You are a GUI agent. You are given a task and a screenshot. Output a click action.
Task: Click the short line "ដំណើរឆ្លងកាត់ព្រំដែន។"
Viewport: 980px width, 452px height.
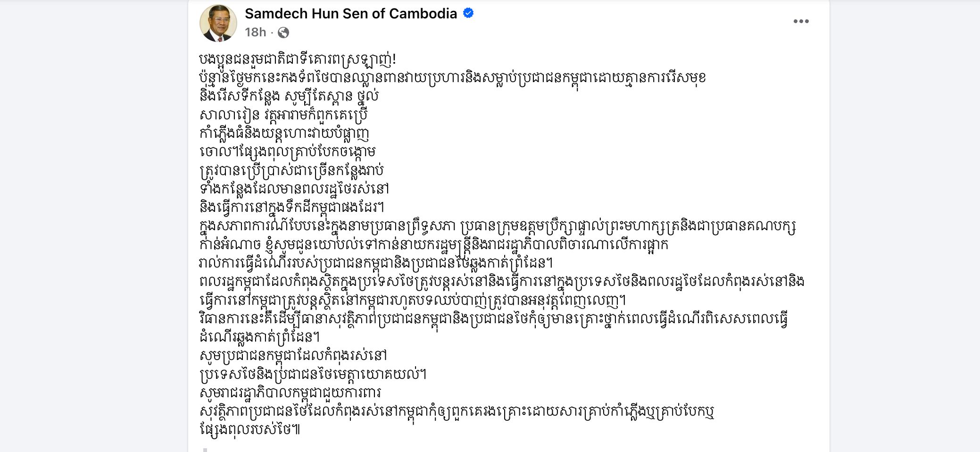tap(259, 337)
